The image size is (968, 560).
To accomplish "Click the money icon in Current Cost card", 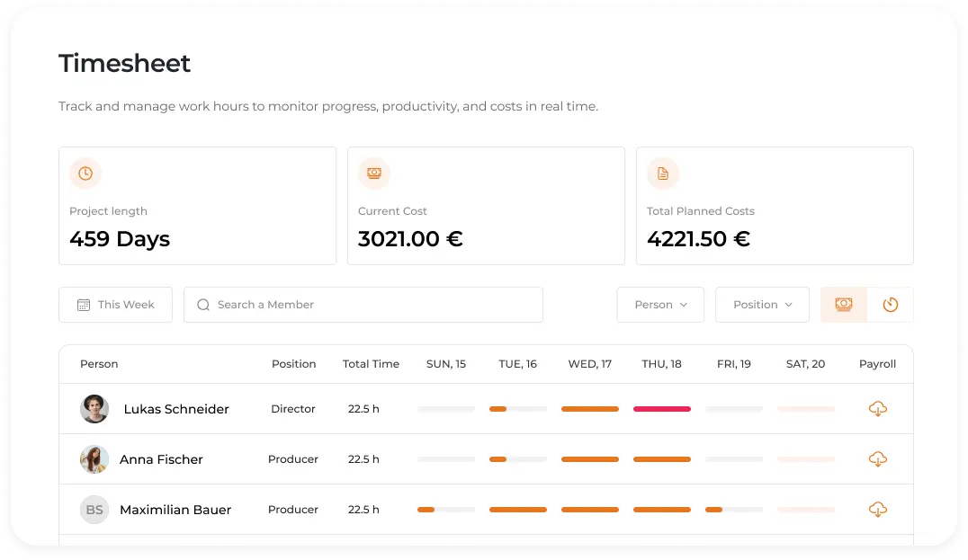I will tap(374, 173).
